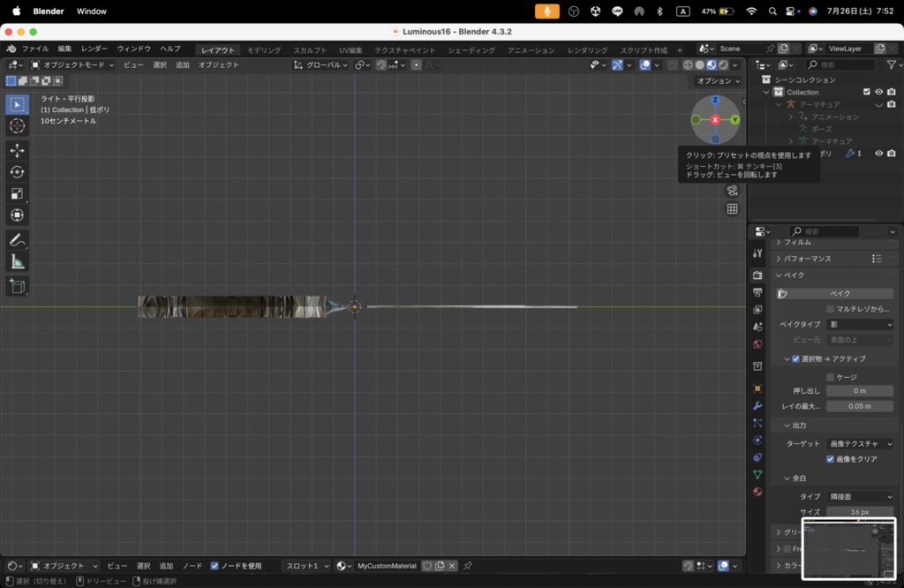
Task: Switch to the シェーディング workspace tab
Action: (471, 50)
